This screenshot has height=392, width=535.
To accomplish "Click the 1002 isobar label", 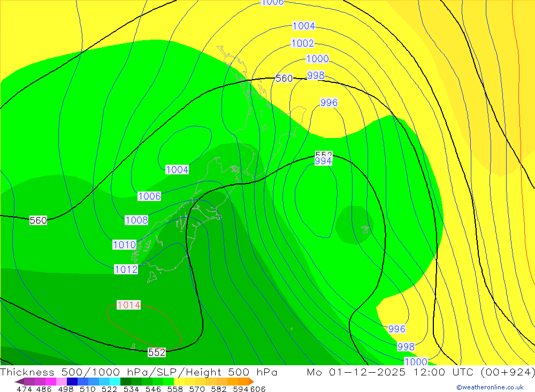I will click(x=303, y=43).
